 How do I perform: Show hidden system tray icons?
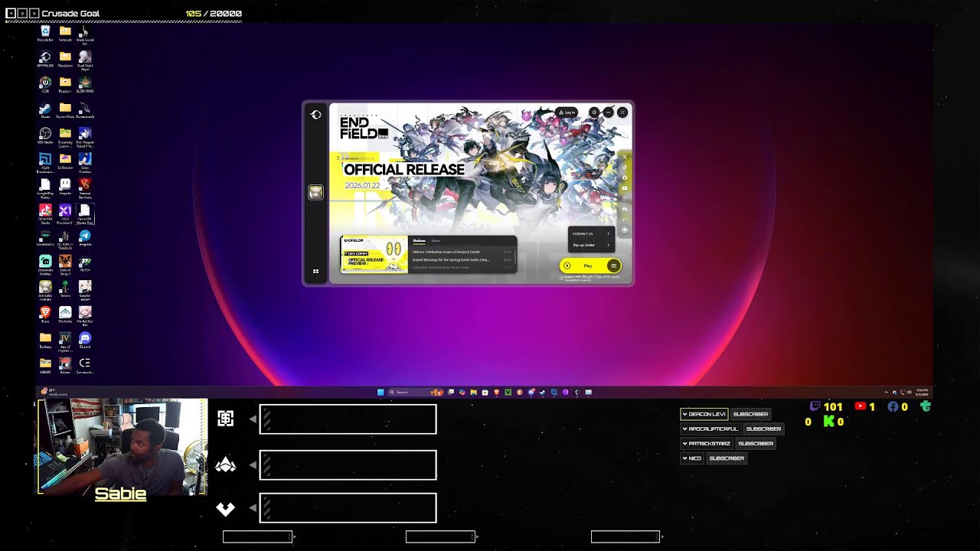coord(887,393)
